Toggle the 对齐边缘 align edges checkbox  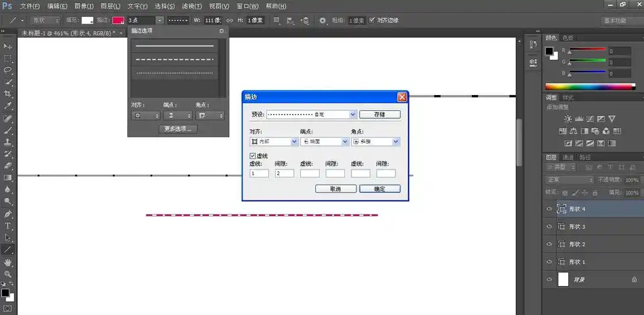tap(372, 20)
